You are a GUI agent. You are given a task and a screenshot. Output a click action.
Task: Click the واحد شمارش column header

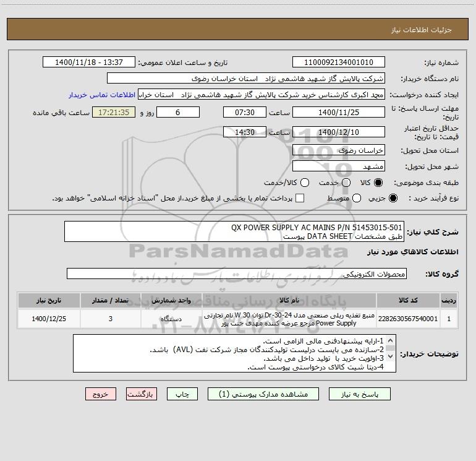click(x=171, y=300)
